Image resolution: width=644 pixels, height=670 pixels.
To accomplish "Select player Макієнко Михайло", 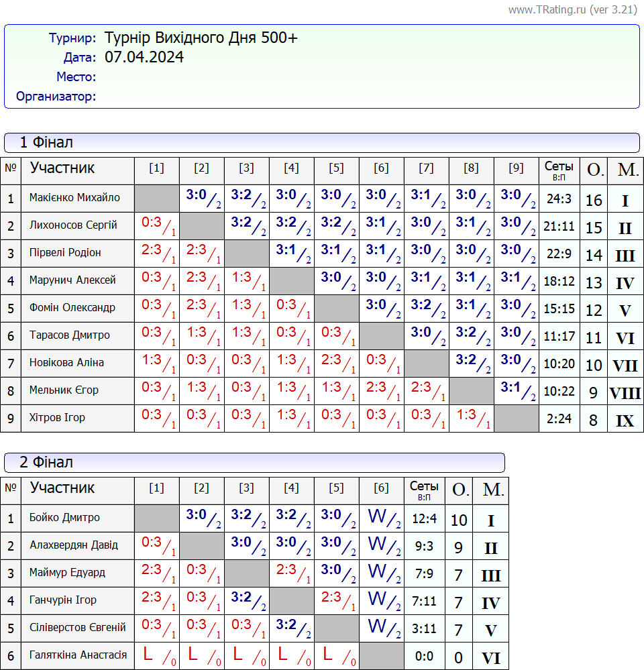I will click(74, 198).
